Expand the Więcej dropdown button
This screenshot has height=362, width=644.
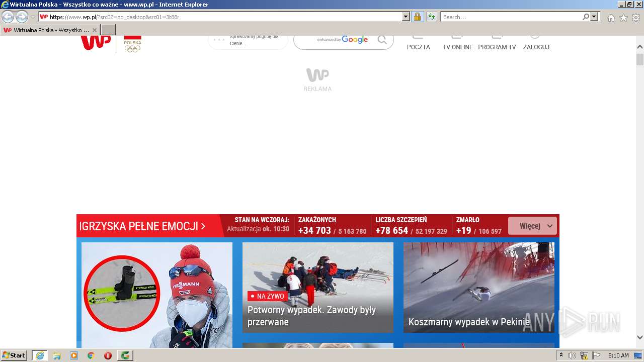tap(532, 226)
